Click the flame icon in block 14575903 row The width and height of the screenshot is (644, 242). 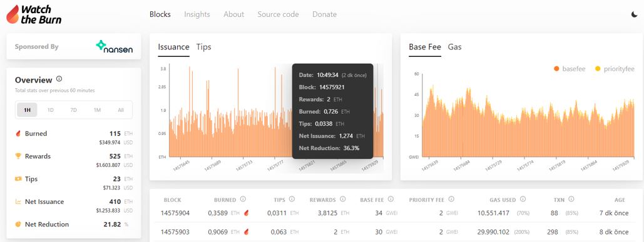click(247, 232)
